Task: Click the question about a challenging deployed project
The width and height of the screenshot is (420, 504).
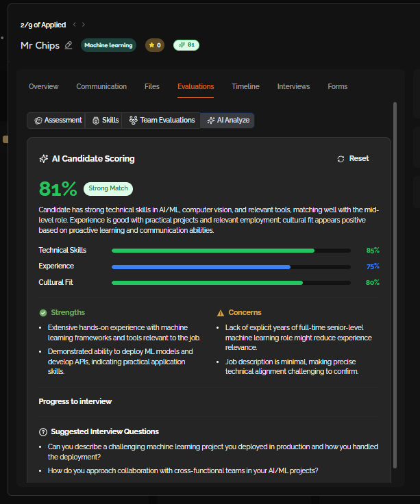Action: click(x=213, y=451)
